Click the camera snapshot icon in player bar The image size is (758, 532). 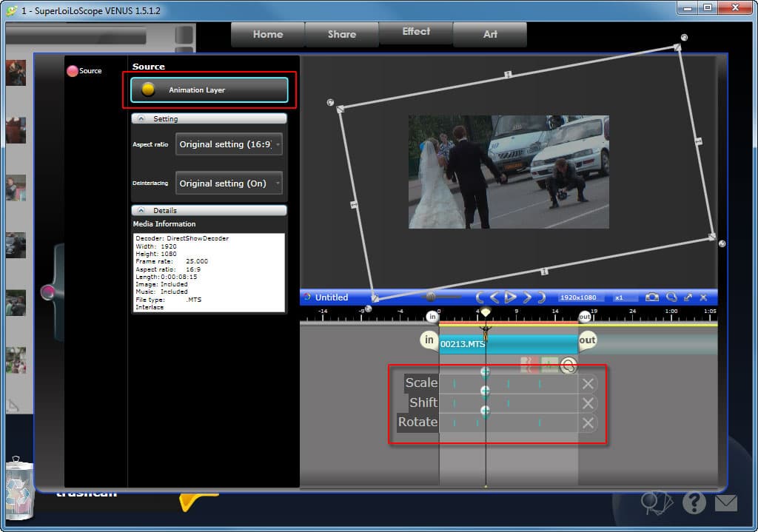click(x=651, y=297)
